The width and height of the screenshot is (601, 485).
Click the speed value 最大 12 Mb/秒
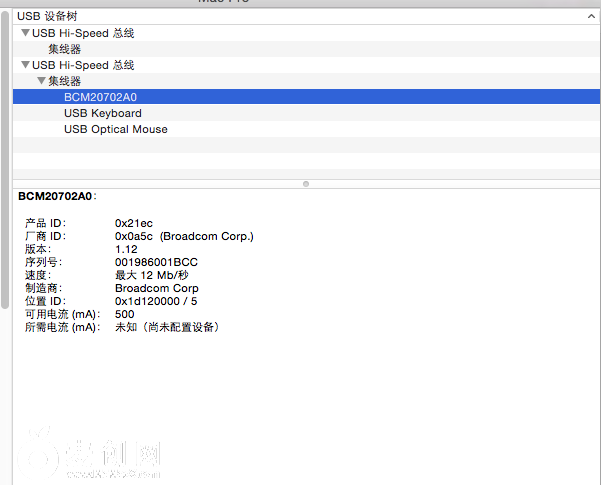pos(152,275)
